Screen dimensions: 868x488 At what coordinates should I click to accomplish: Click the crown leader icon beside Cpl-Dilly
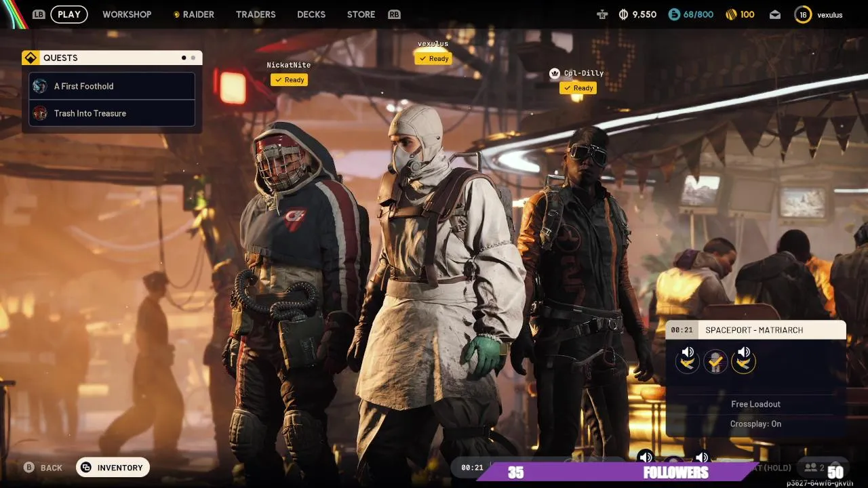(555, 73)
